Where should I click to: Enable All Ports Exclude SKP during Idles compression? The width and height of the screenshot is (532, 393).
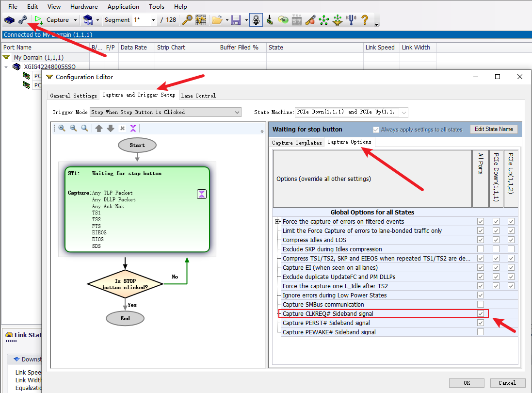click(x=481, y=249)
